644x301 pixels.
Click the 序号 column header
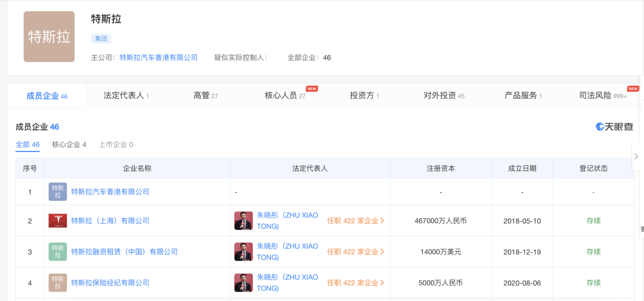point(30,168)
